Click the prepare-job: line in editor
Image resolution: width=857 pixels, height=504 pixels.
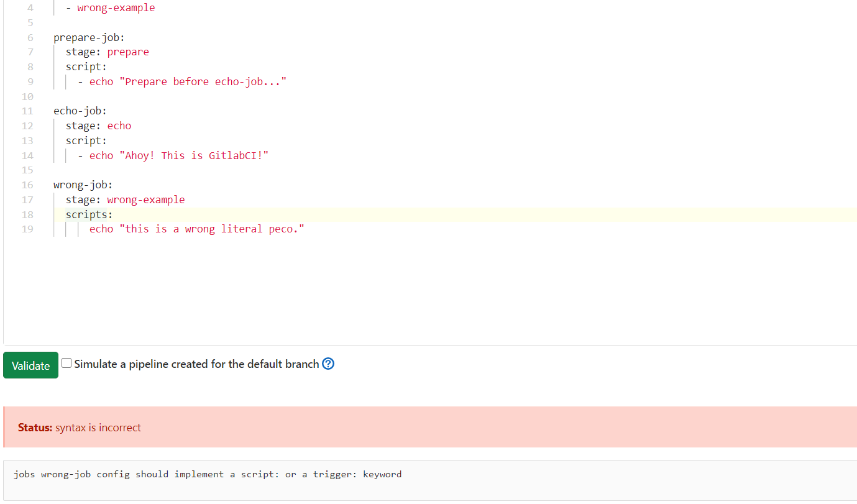[89, 37]
